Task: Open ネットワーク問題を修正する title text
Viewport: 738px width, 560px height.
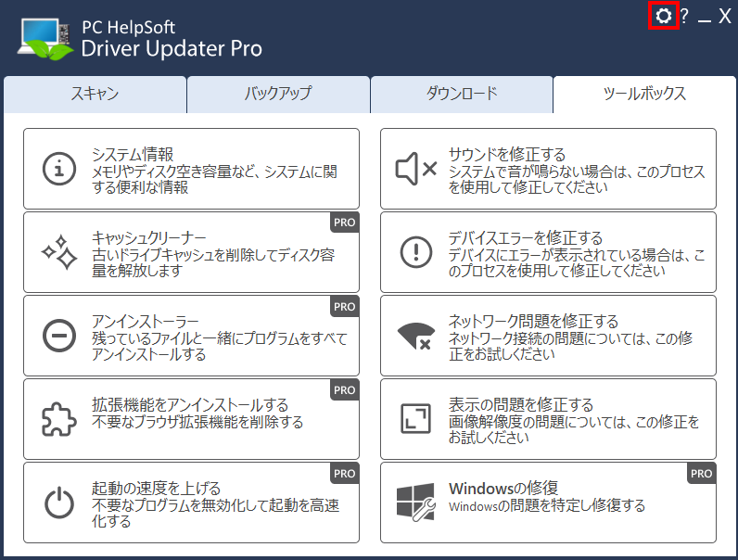Action: click(533, 322)
